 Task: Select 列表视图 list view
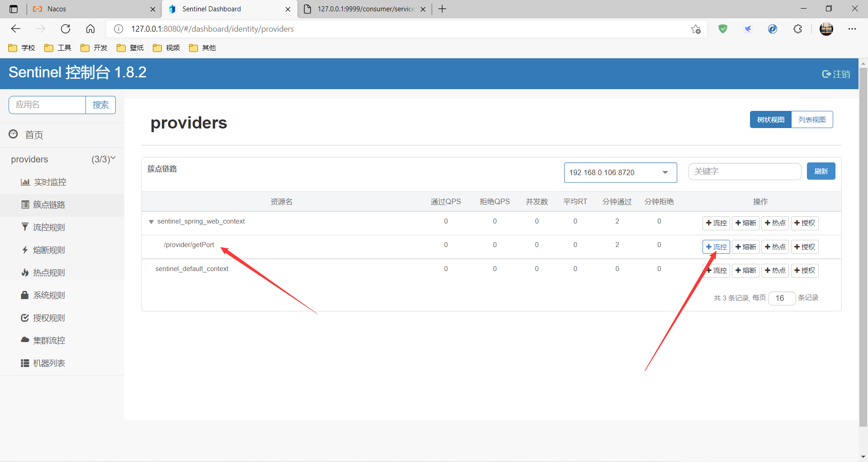pos(812,119)
